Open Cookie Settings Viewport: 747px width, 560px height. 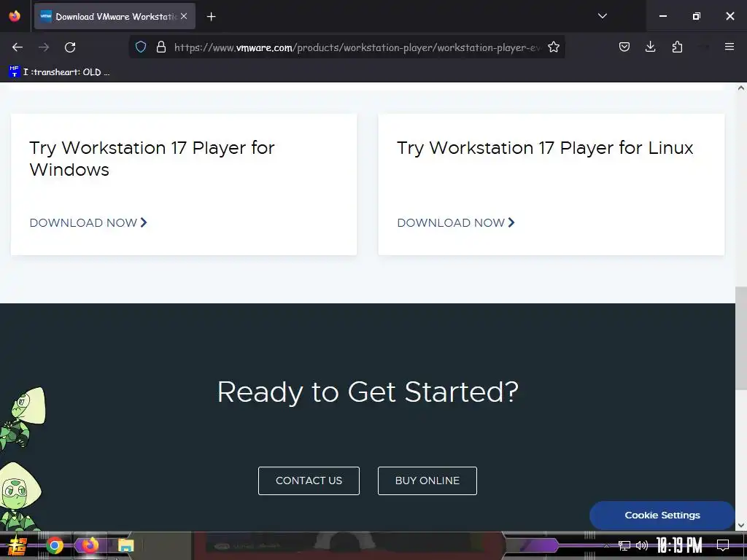(x=662, y=516)
